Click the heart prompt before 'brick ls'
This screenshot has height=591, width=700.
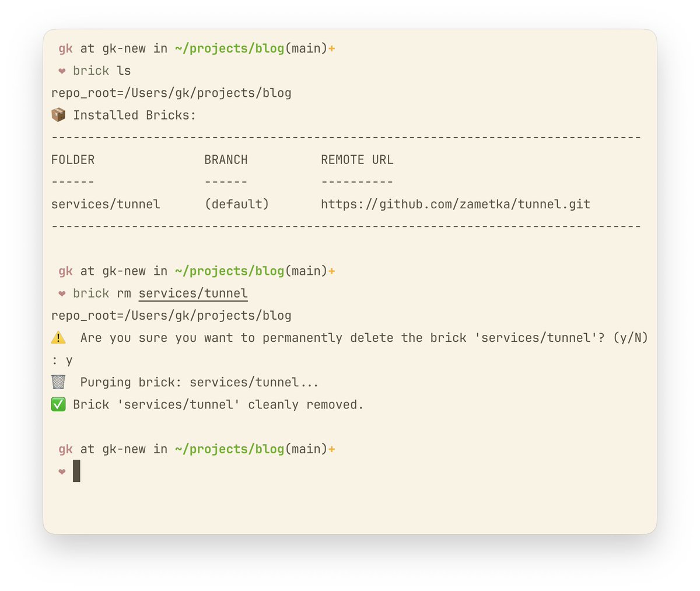(x=62, y=71)
